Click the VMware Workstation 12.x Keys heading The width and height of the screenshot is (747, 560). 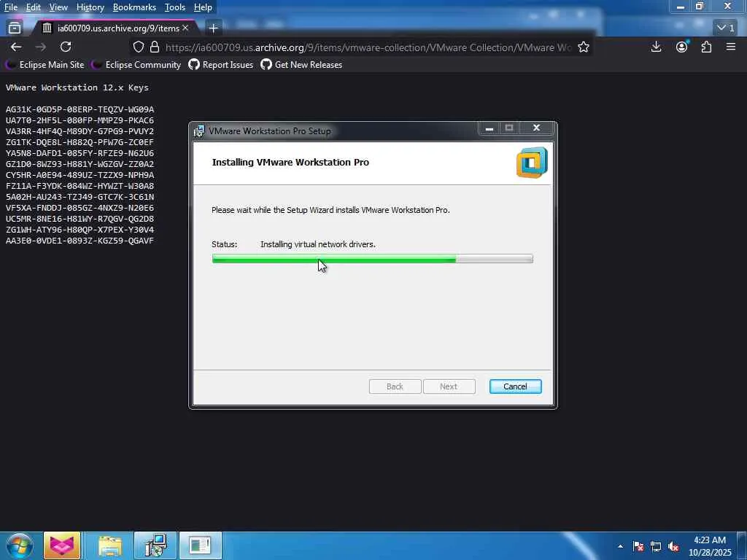click(77, 87)
